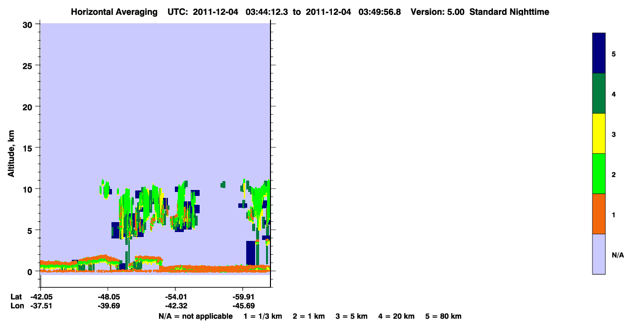The image size is (644, 330).
Task: Click the latitude value -59.91
Action: pos(243,297)
